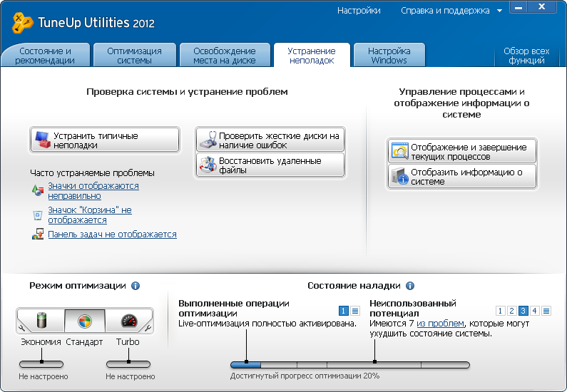Switch to Оптимизация системы tab
The height and width of the screenshot is (392, 567).
pos(135,56)
